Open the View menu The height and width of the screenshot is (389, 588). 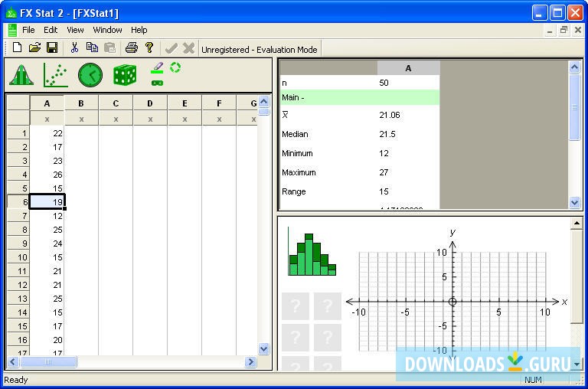[75, 30]
